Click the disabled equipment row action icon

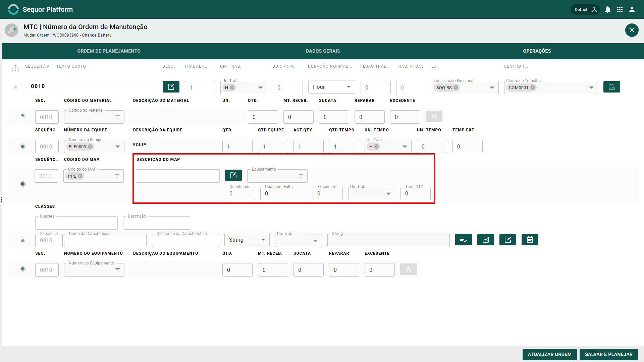[x=408, y=269]
